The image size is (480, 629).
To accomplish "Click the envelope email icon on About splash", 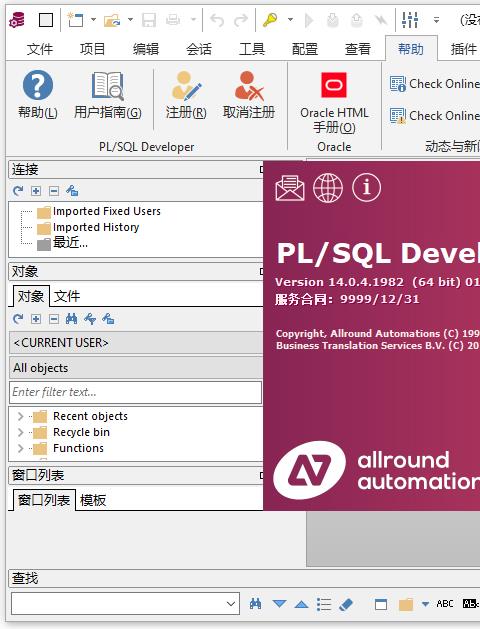I will [x=290, y=187].
